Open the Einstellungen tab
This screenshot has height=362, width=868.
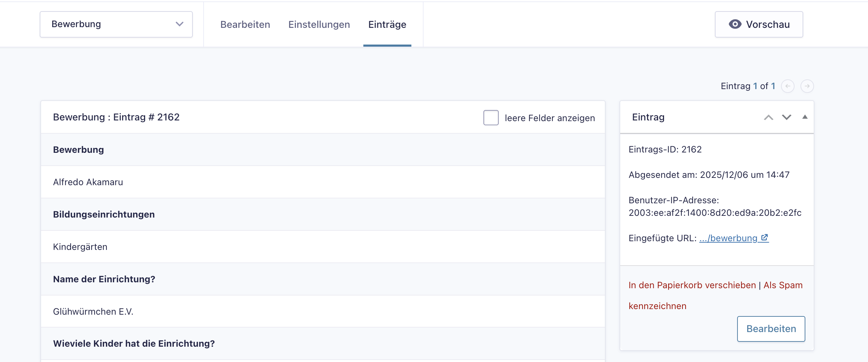point(319,24)
